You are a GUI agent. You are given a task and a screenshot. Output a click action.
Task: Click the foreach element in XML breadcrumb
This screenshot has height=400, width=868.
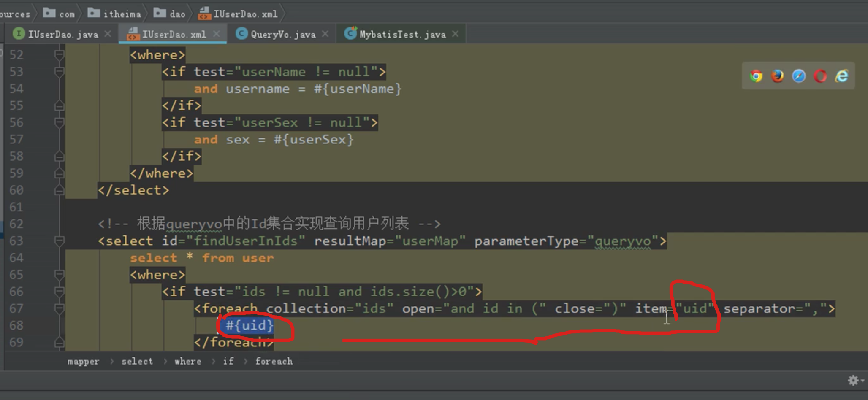[x=274, y=361]
